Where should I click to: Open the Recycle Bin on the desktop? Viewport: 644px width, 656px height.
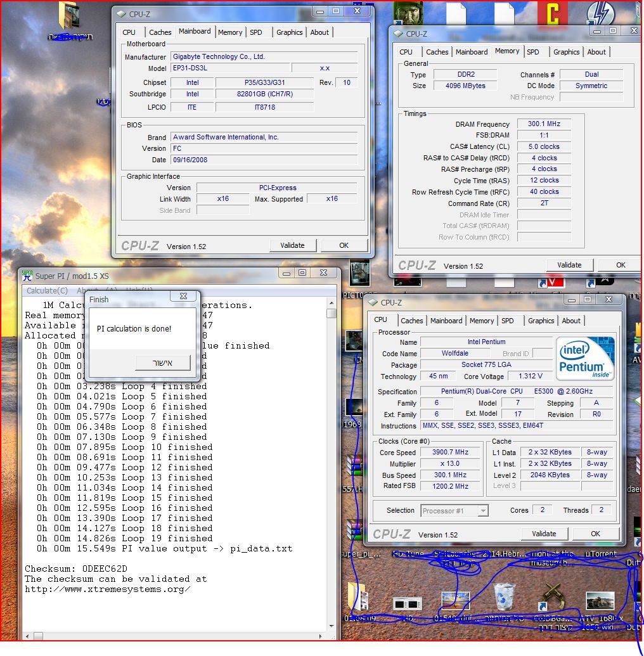(x=504, y=598)
